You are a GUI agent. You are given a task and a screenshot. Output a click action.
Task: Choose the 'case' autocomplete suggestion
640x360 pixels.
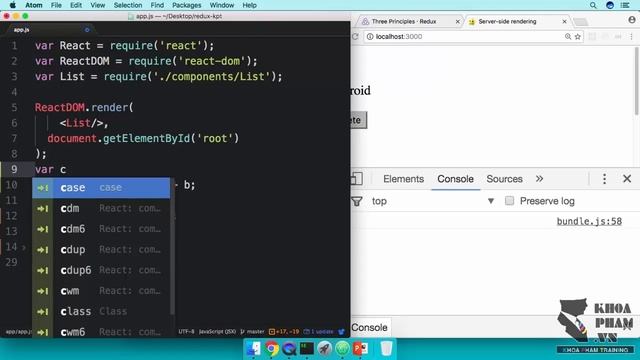click(x=101, y=188)
